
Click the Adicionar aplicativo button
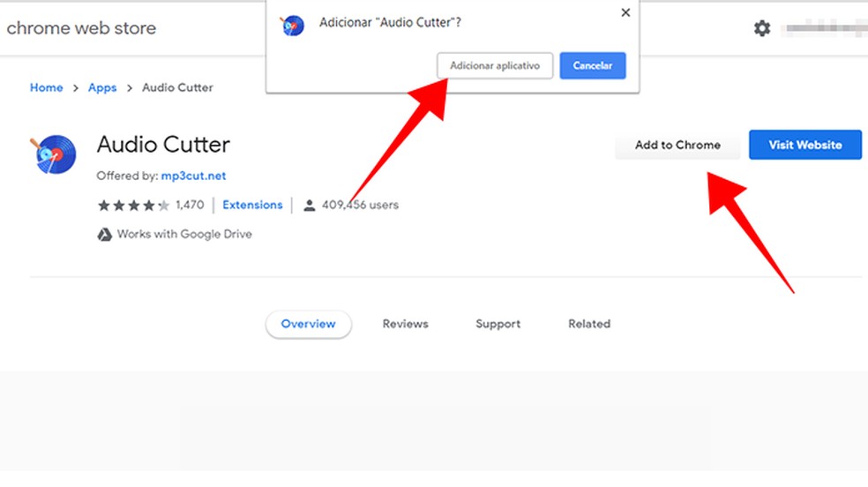[x=495, y=66]
